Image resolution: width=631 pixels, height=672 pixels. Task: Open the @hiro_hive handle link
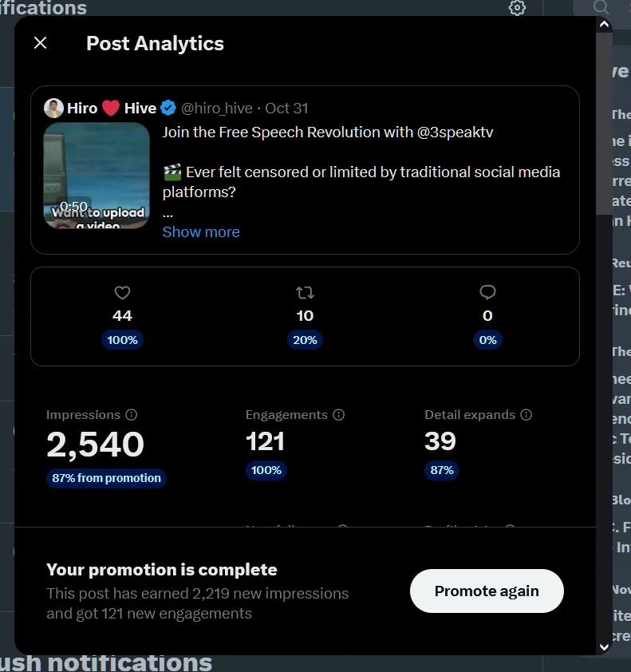point(217,108)
